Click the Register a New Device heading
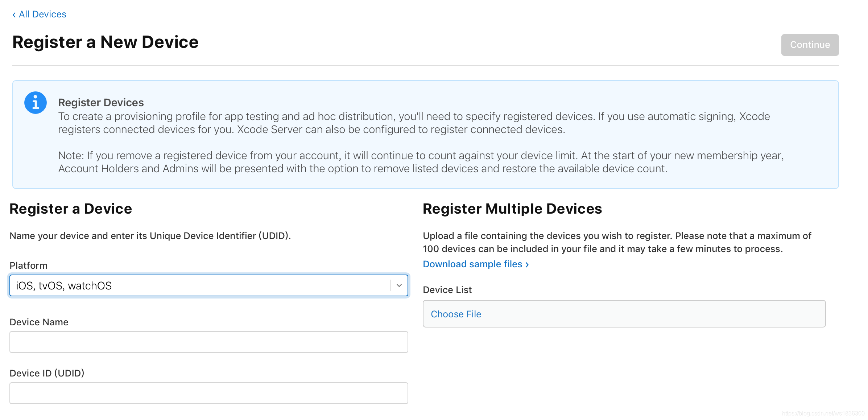The height and width of the screenshot is (420, 868). click(105, 42)
